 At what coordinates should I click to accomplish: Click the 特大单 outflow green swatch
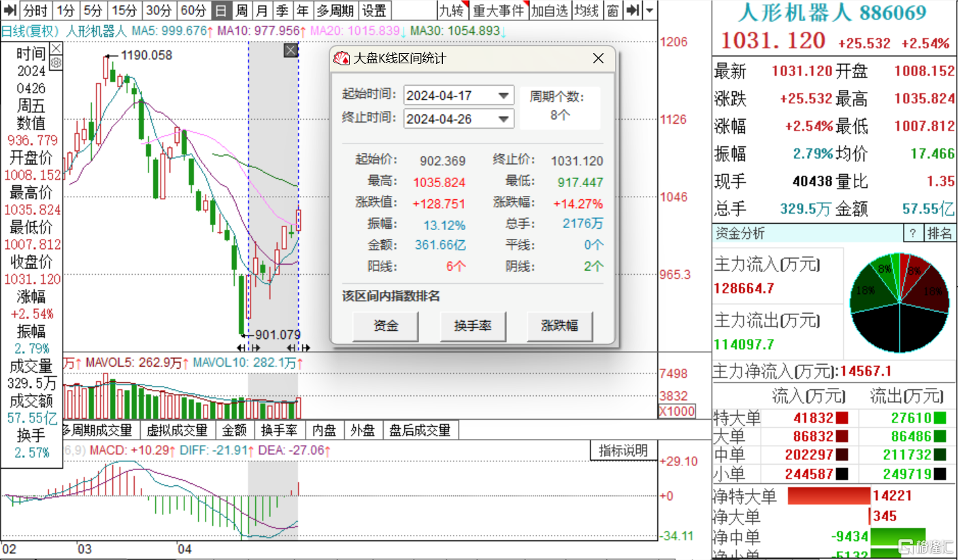[940, 418]
